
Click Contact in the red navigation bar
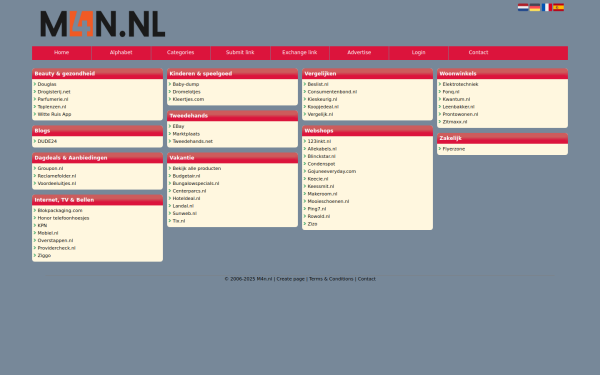[x=478, y=52]
